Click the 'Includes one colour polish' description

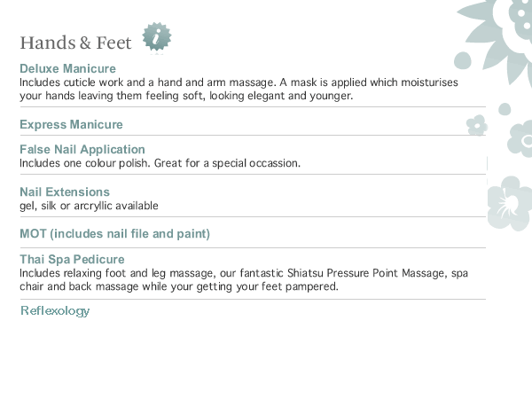[x=160, y=163]
